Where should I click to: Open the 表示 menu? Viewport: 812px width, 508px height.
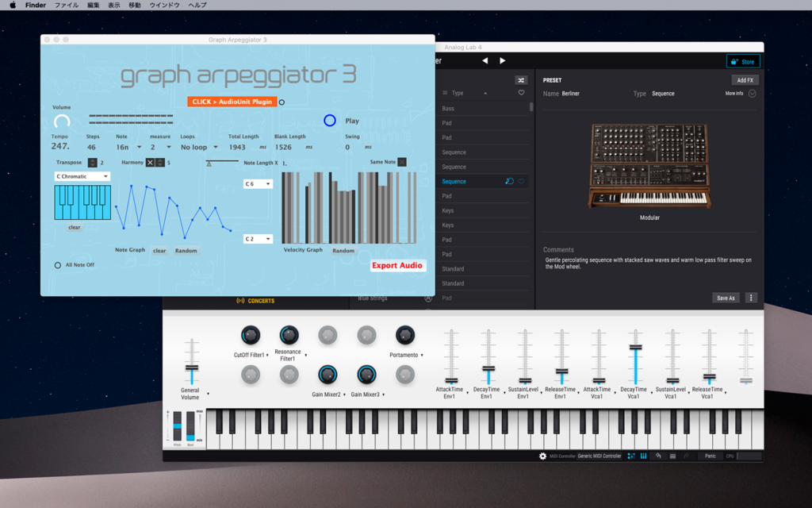tap(114, 6)
